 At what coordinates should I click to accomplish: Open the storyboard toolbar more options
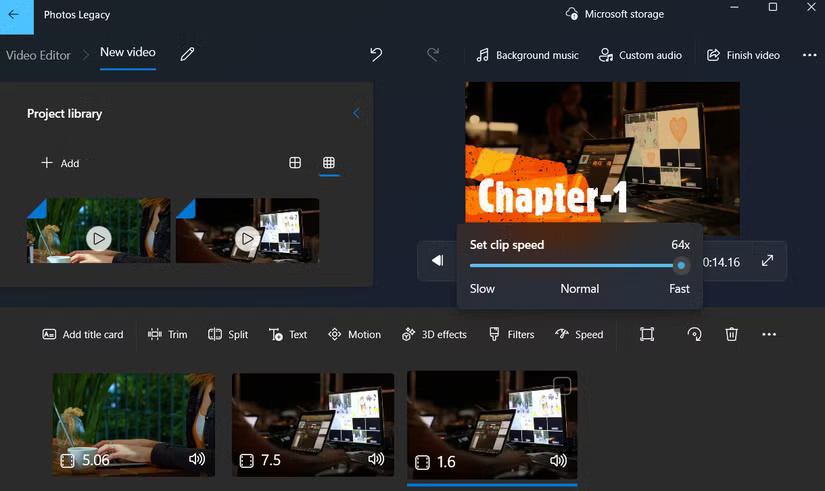[x=768, y=334]
